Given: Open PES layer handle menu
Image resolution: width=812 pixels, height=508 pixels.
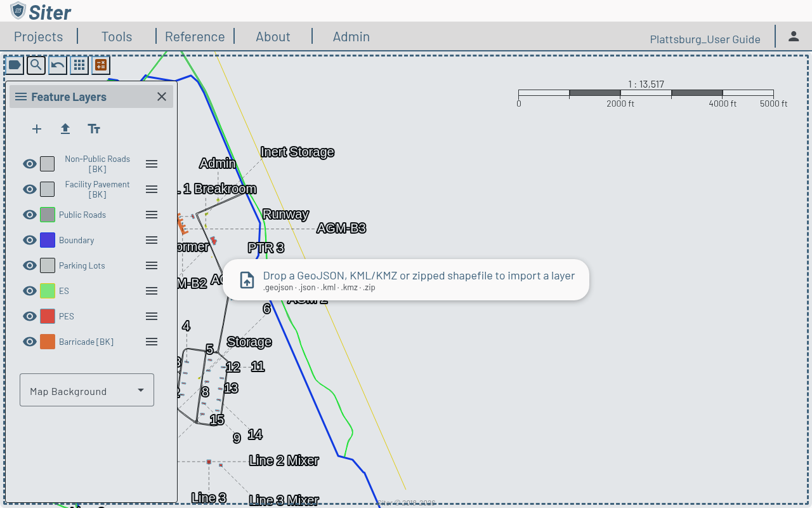Looking at the screenshot, I should (152, 316).
